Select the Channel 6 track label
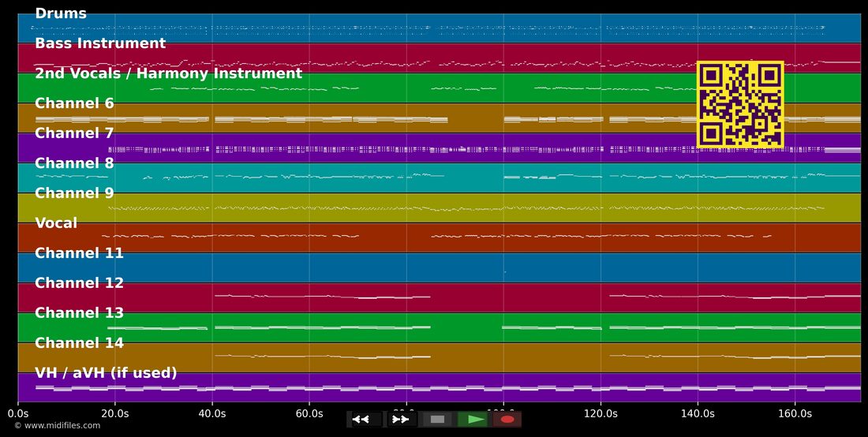 coord(74,103)
